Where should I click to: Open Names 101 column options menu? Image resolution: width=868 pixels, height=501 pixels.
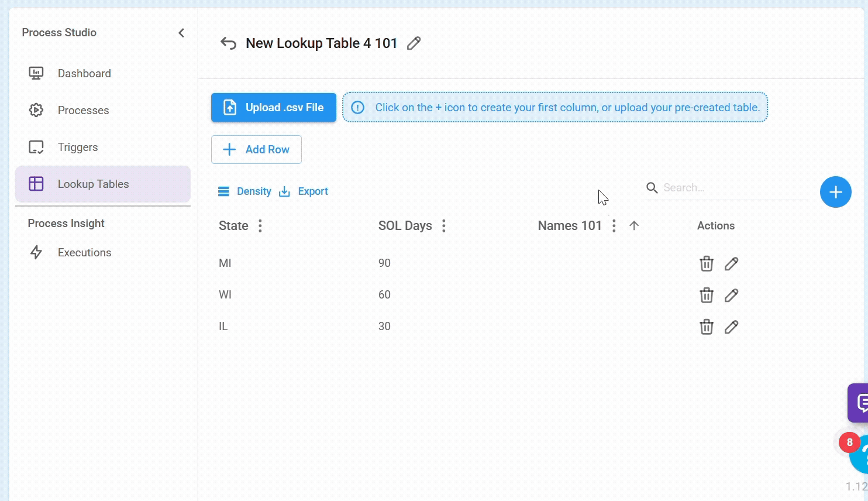(x=614, y=226)
